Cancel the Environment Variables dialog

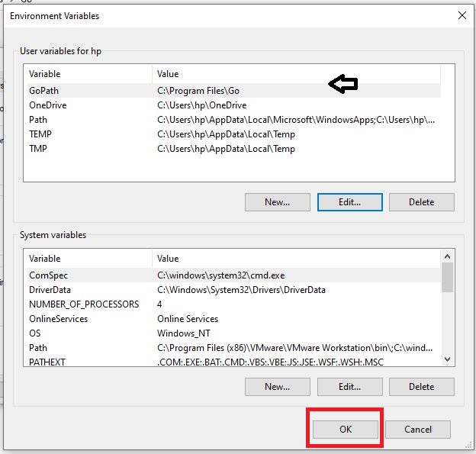pos(418,429)
